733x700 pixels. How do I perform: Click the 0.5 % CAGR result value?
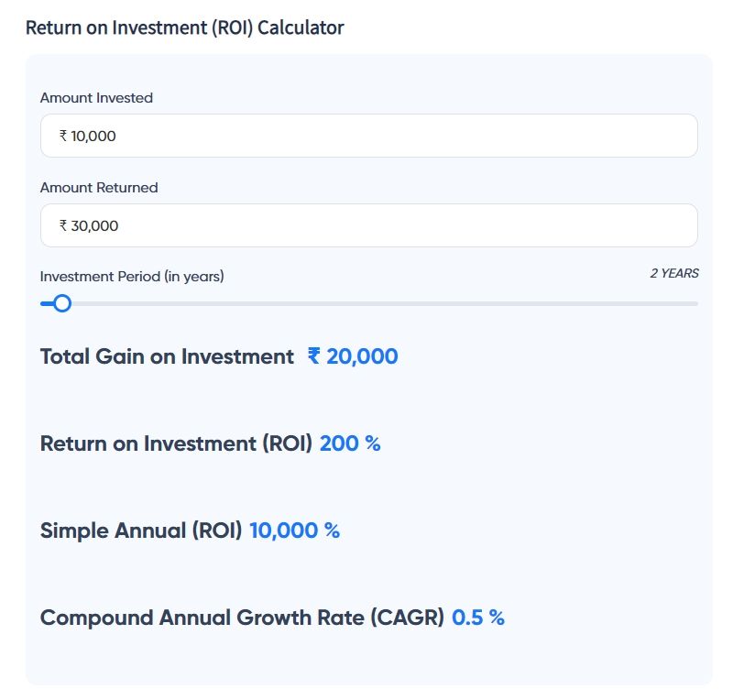click(x=478, y=618)
